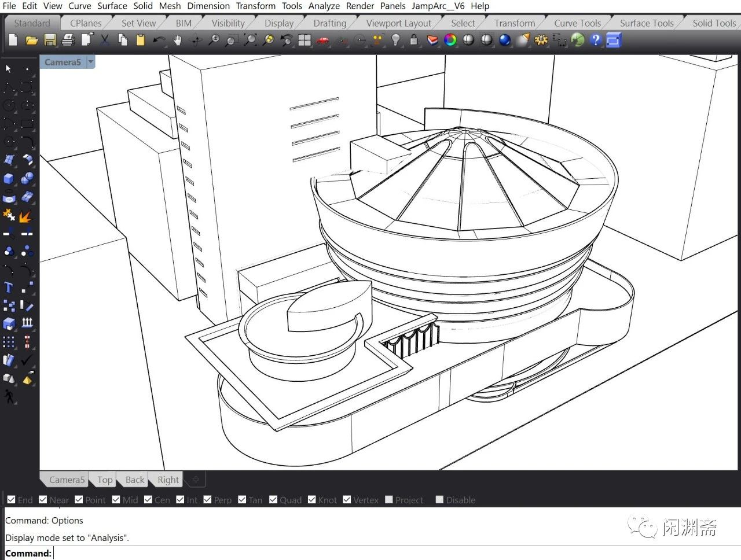Toggle the Cen osnap checkbox
This screenshot has height=560, width=741.
click(148, 500)
